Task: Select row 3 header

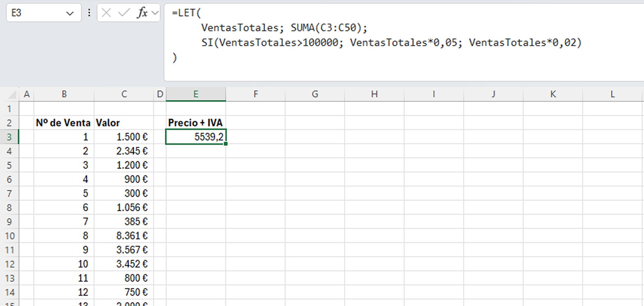Action: (x=9, y=137)
